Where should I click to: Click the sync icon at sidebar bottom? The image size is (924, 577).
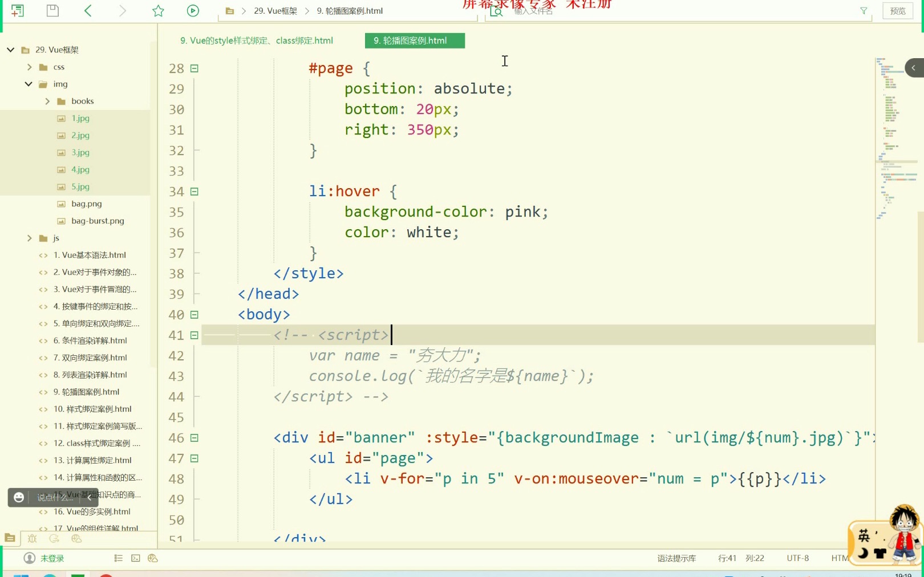(54, 538)
